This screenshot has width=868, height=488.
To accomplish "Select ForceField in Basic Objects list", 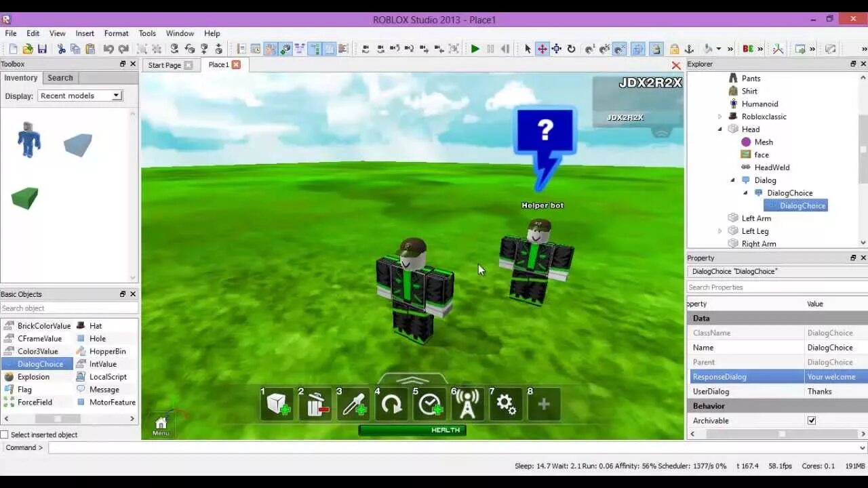I will [x=35, y=402].
